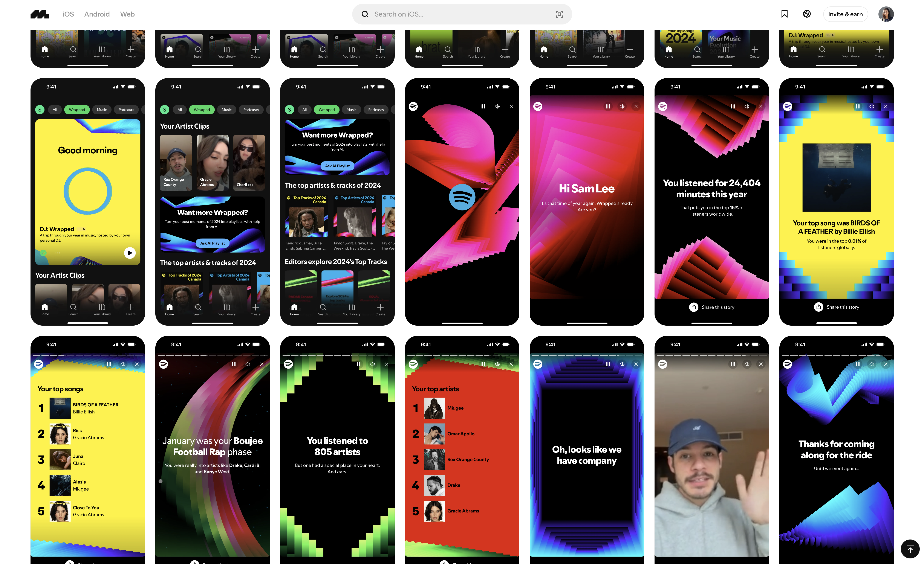The image size is (924, 564).
Task: Select the iOS tab at top
Action: [x=68, y=14]
